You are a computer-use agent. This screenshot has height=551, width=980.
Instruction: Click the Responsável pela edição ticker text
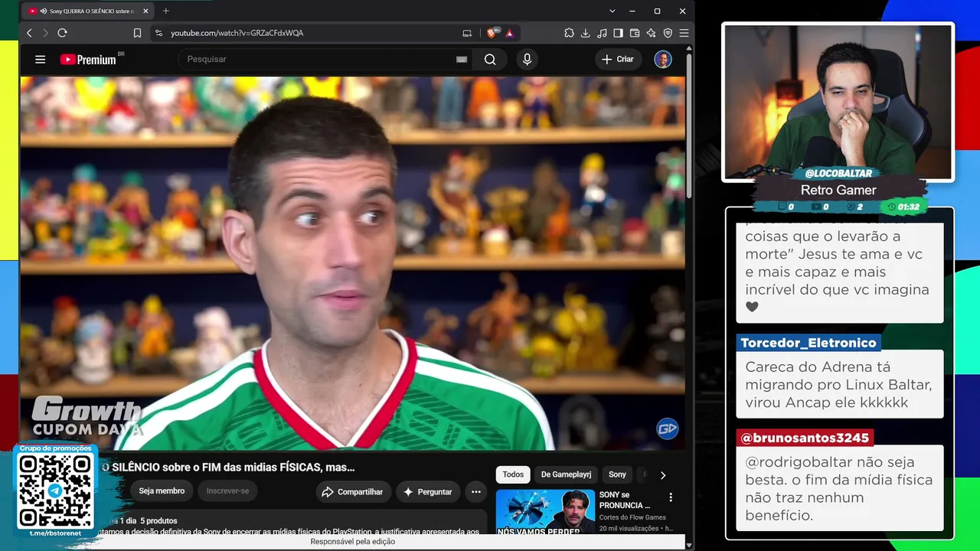(x=353, y=542)
